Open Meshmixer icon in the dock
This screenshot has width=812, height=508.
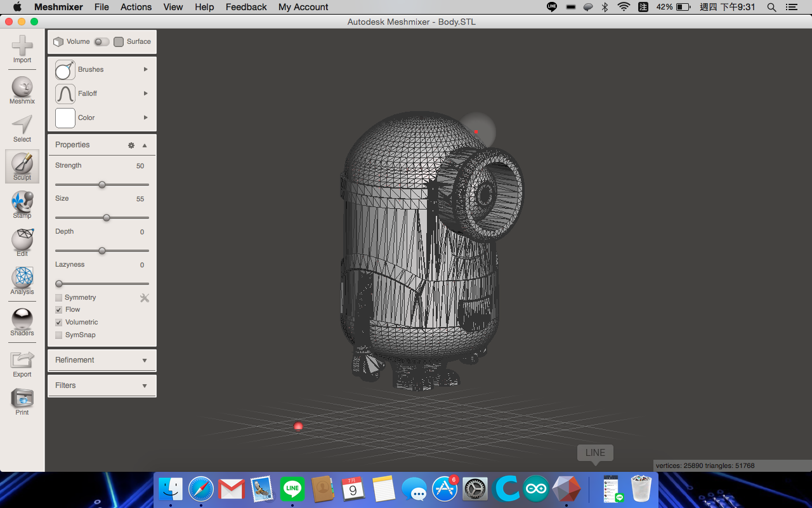[x=566, y=489]
